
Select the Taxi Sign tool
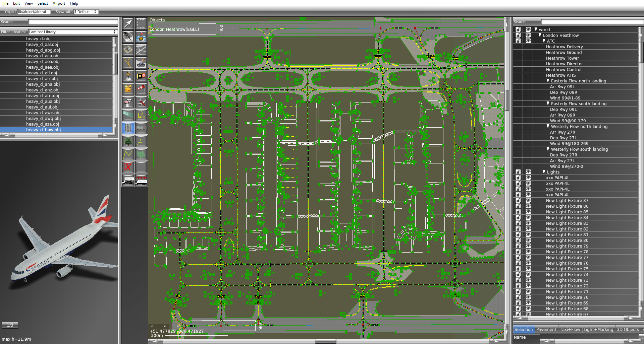(141, 75)
